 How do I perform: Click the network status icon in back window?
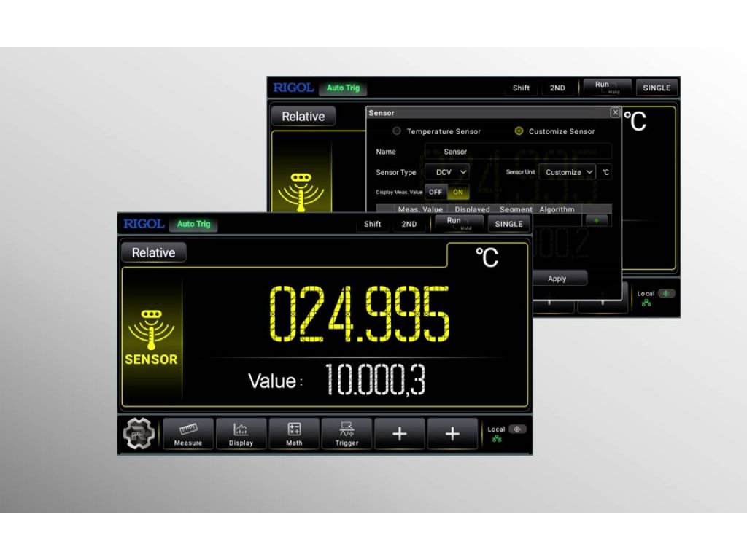[646, 303]
